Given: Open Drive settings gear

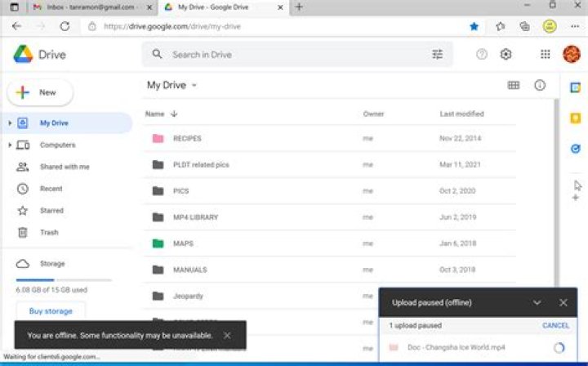Looking at the screenshot, I should (x=506, y=55).
